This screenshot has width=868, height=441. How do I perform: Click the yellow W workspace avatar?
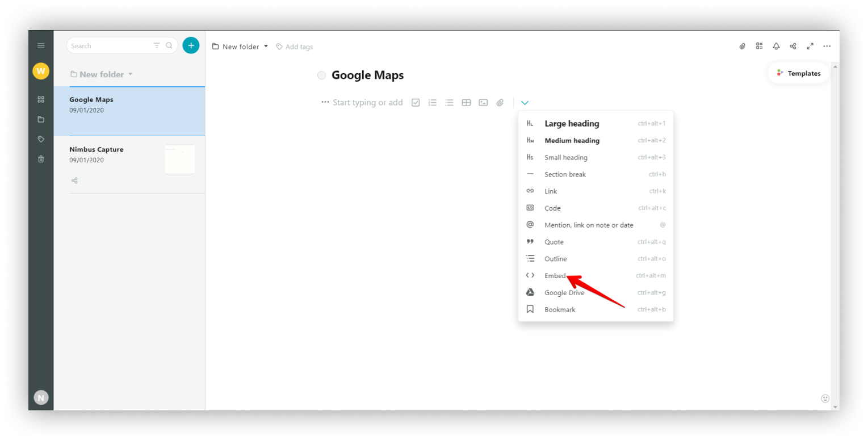tap(41, 71)
